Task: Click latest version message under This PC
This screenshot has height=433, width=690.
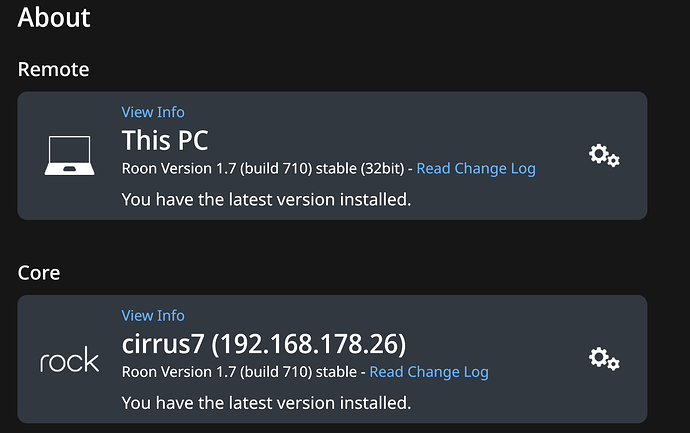Action: click(266, 199)
